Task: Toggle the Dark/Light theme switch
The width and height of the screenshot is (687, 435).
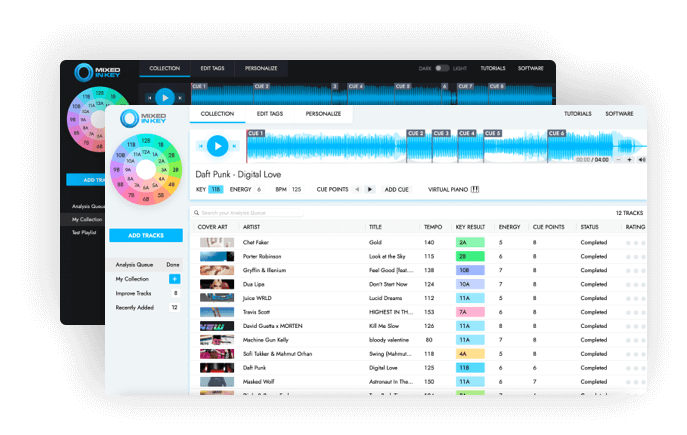Action: (x=442, y=68)
